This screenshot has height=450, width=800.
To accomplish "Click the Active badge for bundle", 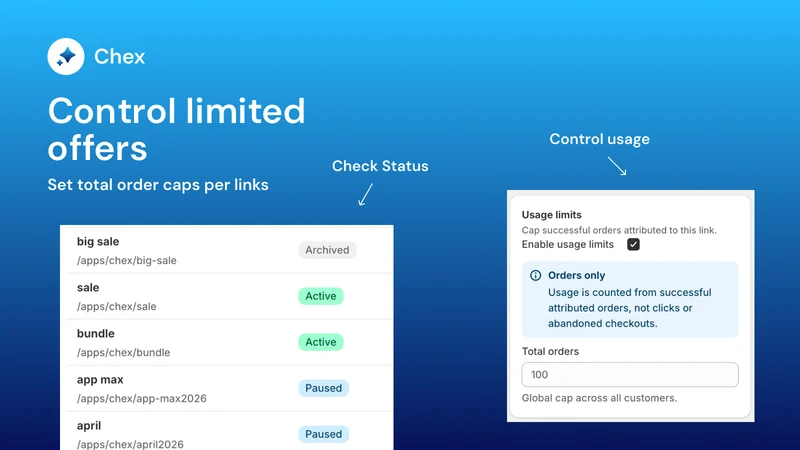I will coord(320,342).
